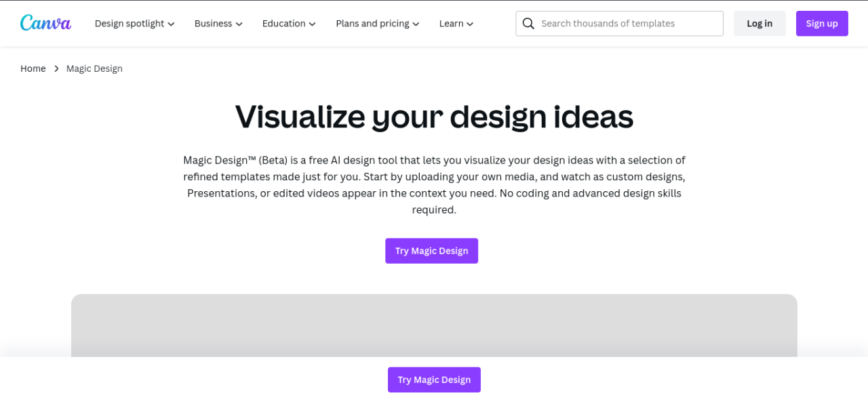Open the Business menu
Image resolution: width=868 pixels, height=402 pixels.
[x=218, y=24]
